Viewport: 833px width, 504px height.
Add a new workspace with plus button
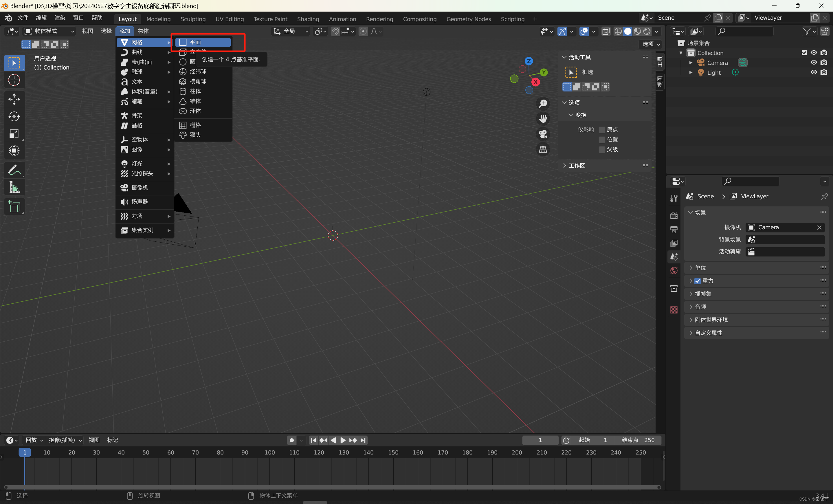coord(535,19)
